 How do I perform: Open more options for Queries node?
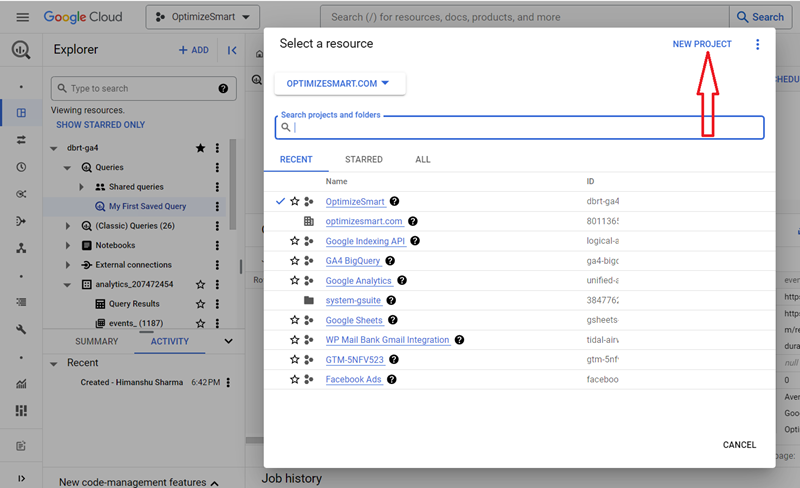(x=217, y=167)
